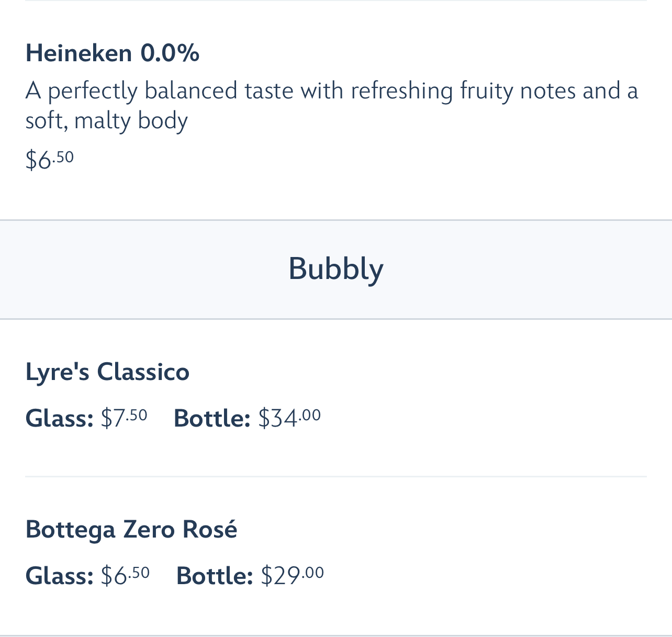Click the Heineken description's first line
This screenshot has height=637, width=672.
pos(332,91)
